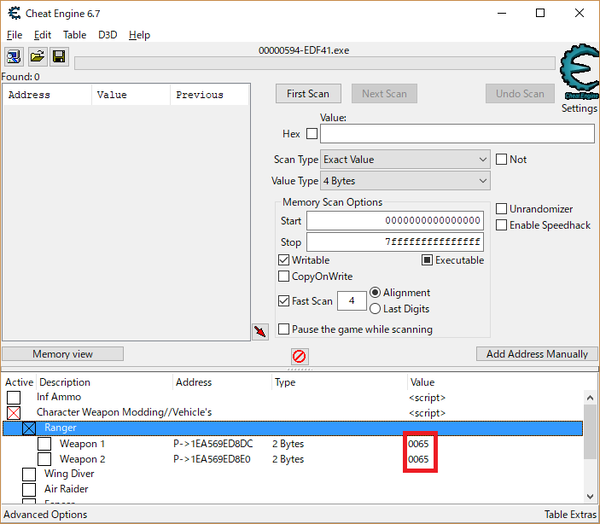Screen dimensions: 600x524
Task: Click Address column header in results list
Action: (47, 95)
